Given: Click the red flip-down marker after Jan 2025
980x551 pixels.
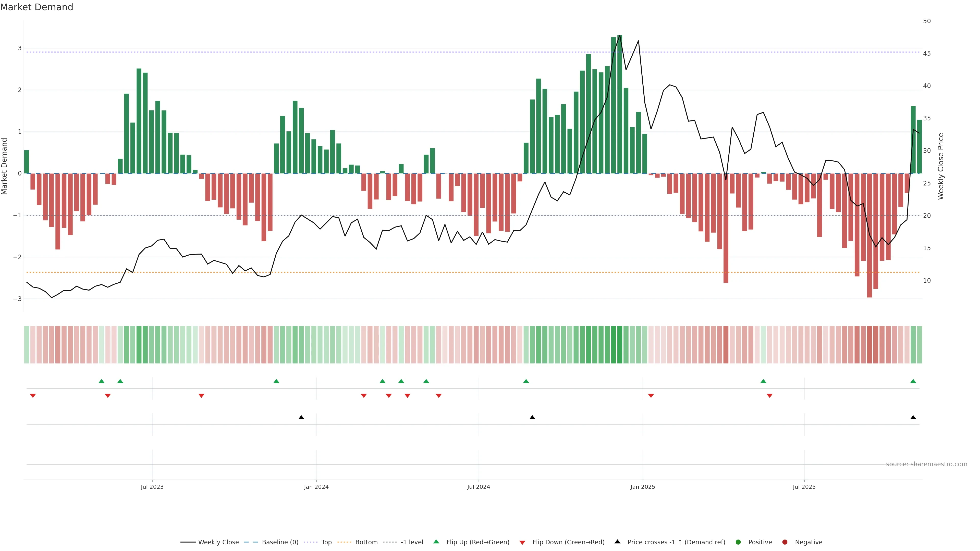Looking at the screenshot, I should (x=651, y=396).
